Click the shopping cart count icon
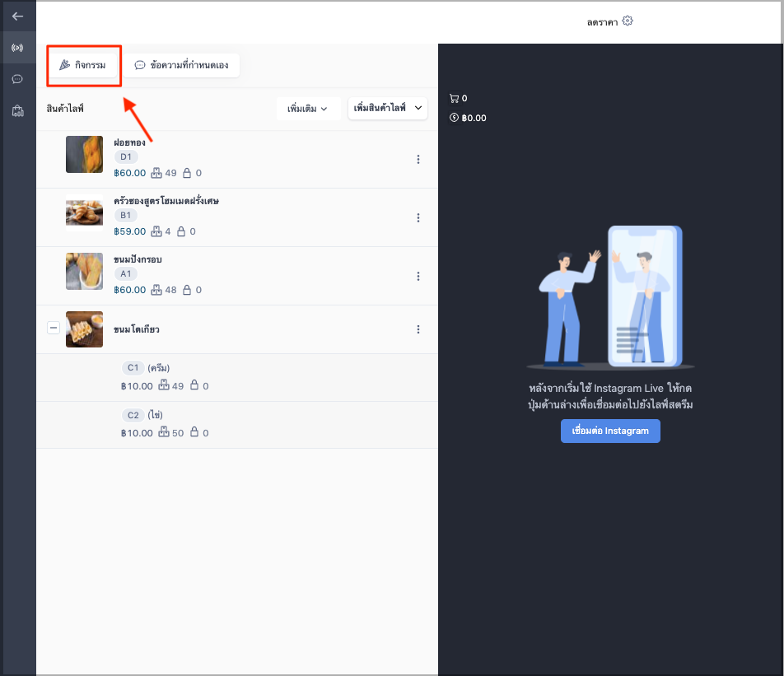Image resolution: width=784 pixels, height=676 pixels. point(454,99)
